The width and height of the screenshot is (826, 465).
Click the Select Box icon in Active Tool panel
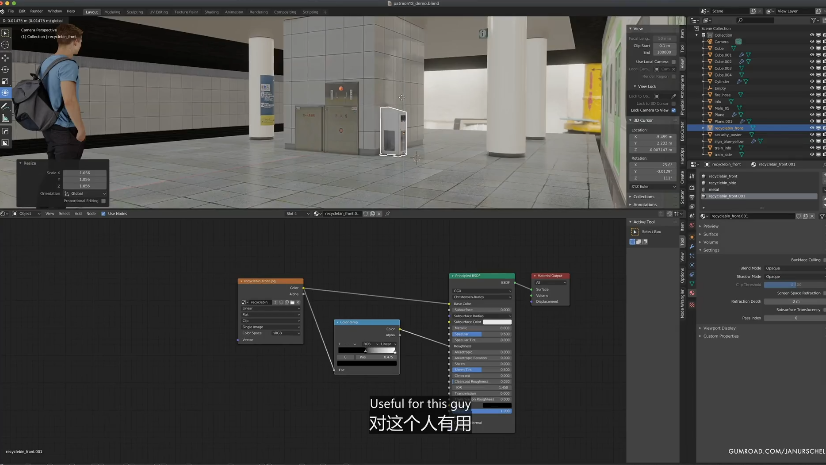pyautogui.click(x=635, y=232)
